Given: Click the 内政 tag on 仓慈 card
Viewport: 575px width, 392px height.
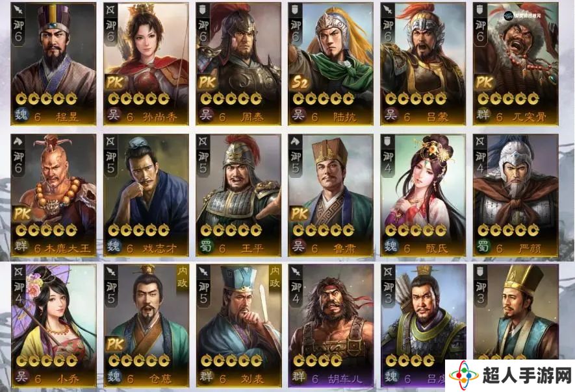Looking at the screenshot, I should [x=183, y=278].
